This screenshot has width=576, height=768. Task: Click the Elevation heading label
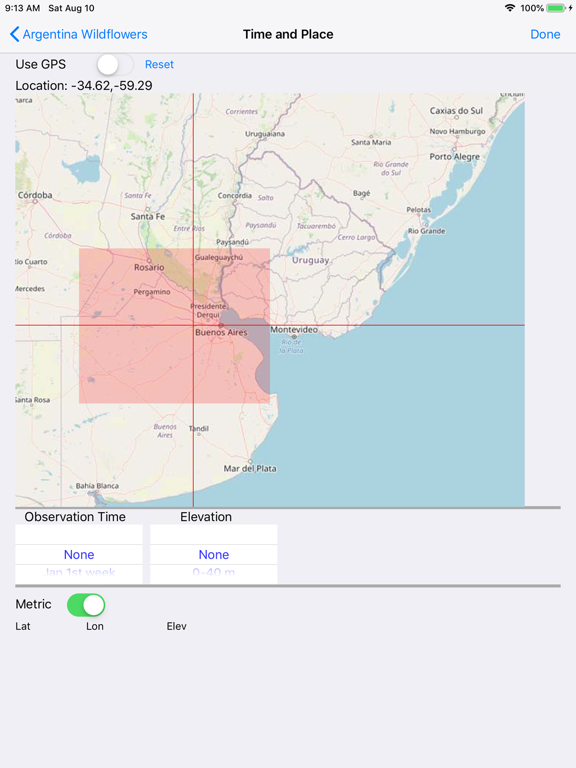[x=206, y=517]
